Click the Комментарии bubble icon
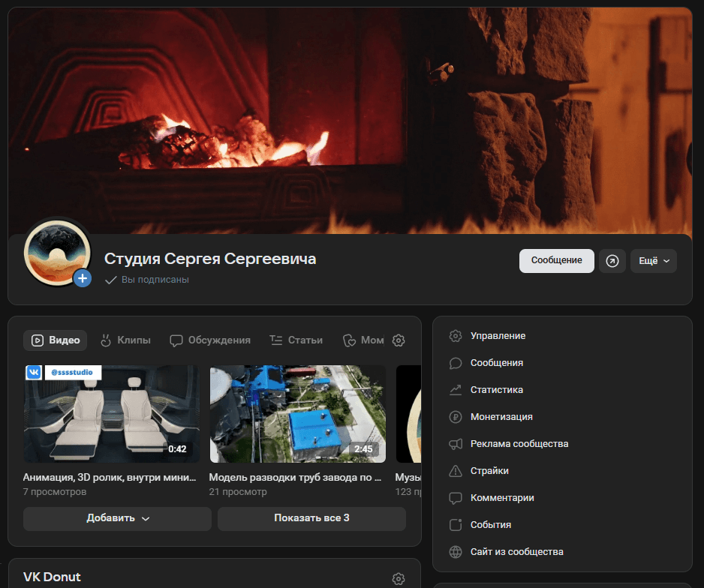The width and height of the screenshot is (704, 588). tap(456, 498)
